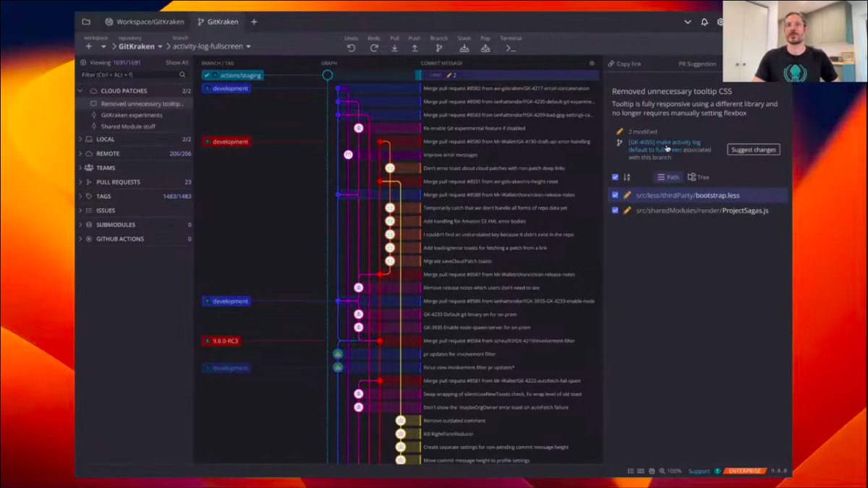Uncheck the ProjectSagas.js file checkbox

click(615, 210)
